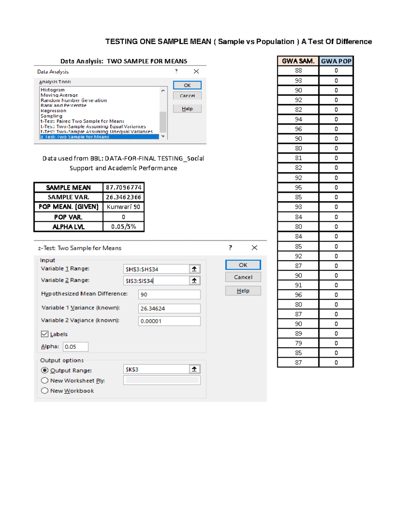Close the Data Analysis dialog

196,71
